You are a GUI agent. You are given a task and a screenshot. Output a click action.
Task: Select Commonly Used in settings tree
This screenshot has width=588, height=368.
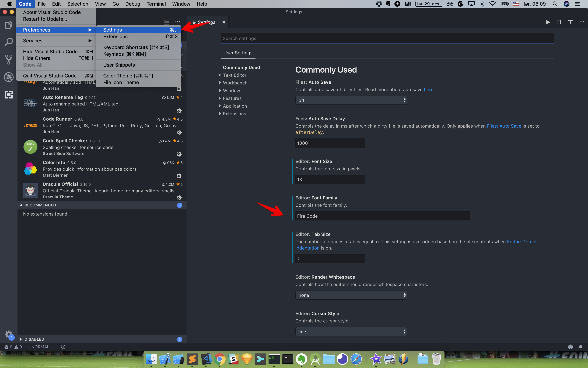241,67
